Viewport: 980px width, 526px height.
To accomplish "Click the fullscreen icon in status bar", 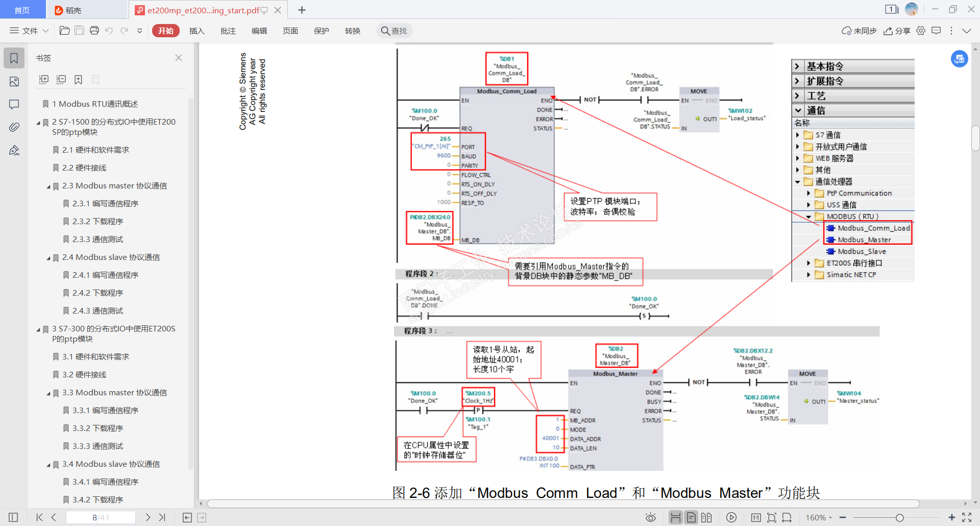I will click(x=967, y=517).
